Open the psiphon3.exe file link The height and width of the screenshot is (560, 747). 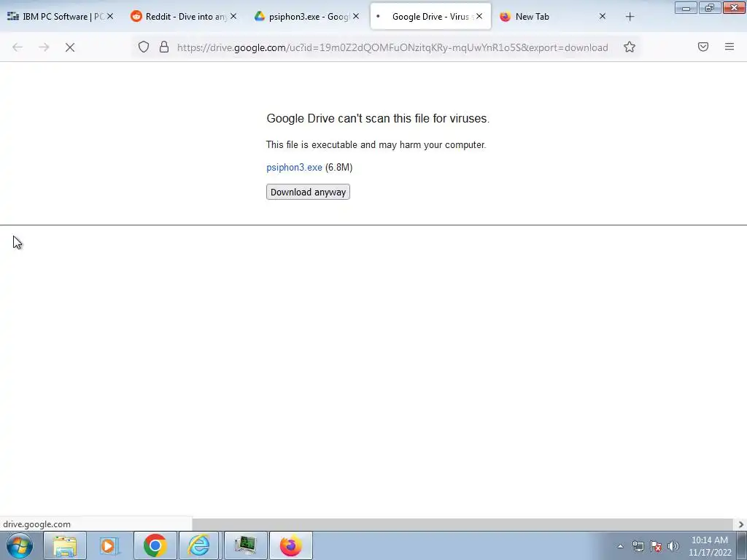tap(294, 167)
